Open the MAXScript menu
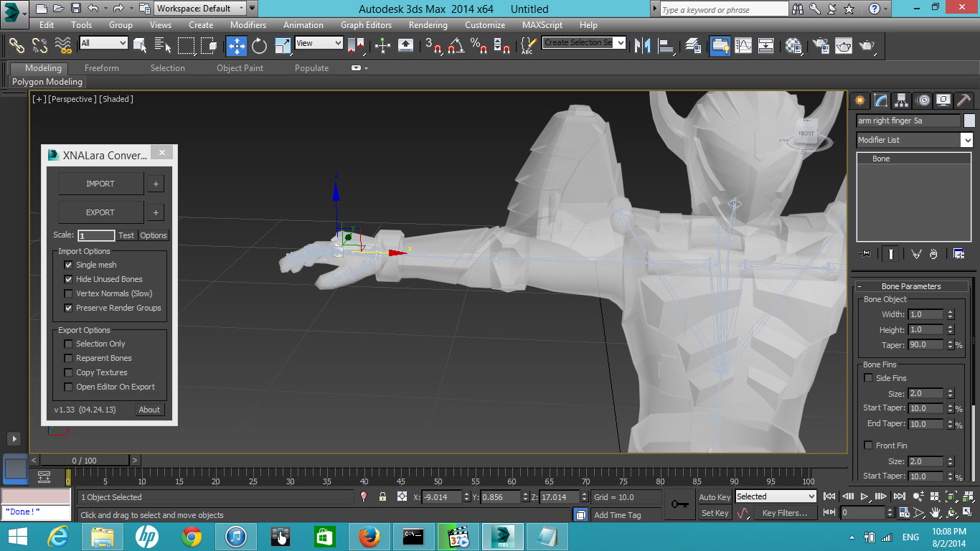Screen dimensions: 980x551 [x=542, y=24]
